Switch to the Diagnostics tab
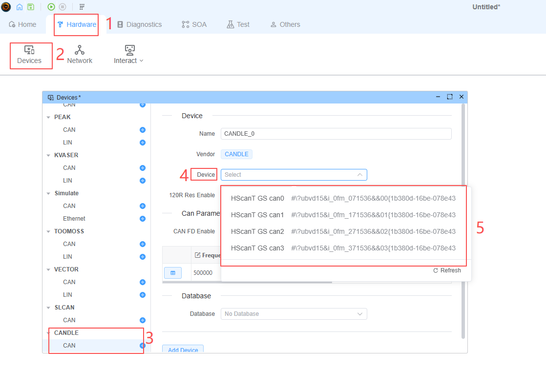This screenshot has height=392, width=546. point(139,24)
